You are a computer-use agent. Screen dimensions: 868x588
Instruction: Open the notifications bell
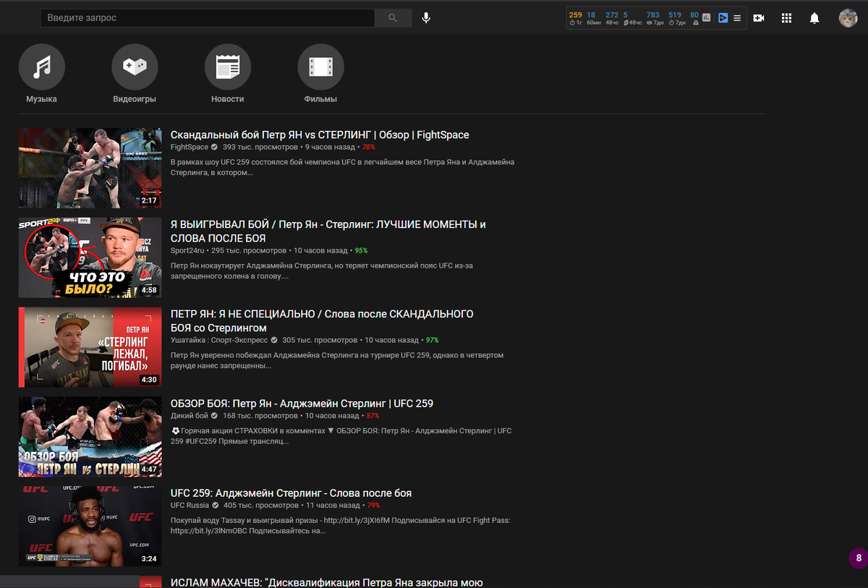pyautogui.click(x=814, y=18)
